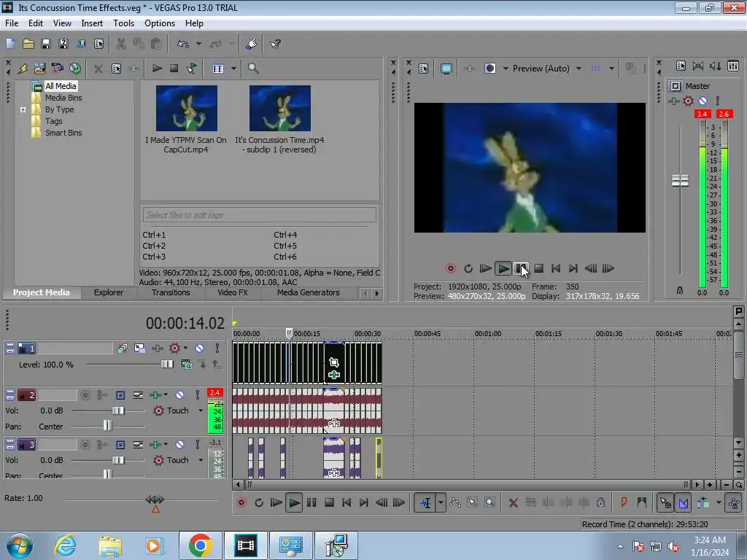Viewport: 747px width, 560px height.
Task: Open a project with the Open folder icon
Action: pos(28,44)
